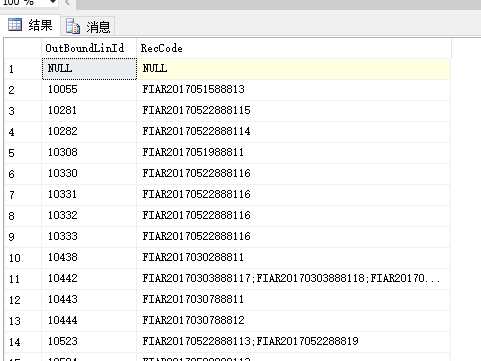481x361 pixels.
Task: Select cell 10308
Action: tap(89, 153)
